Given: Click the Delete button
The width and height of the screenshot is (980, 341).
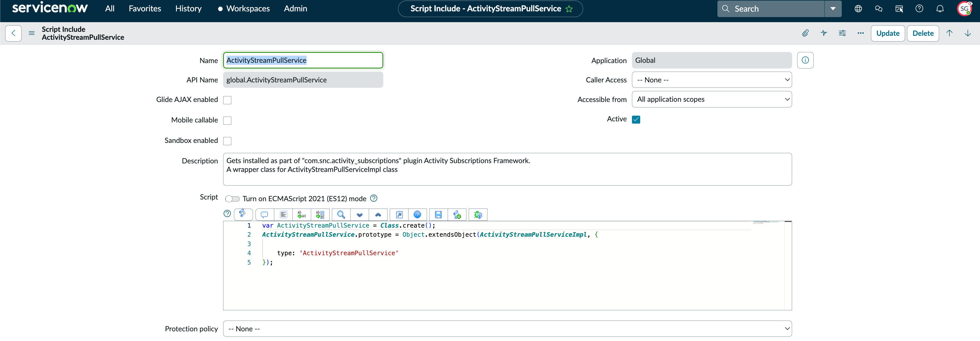Looking at the screenshot, I should pos(923,33).
